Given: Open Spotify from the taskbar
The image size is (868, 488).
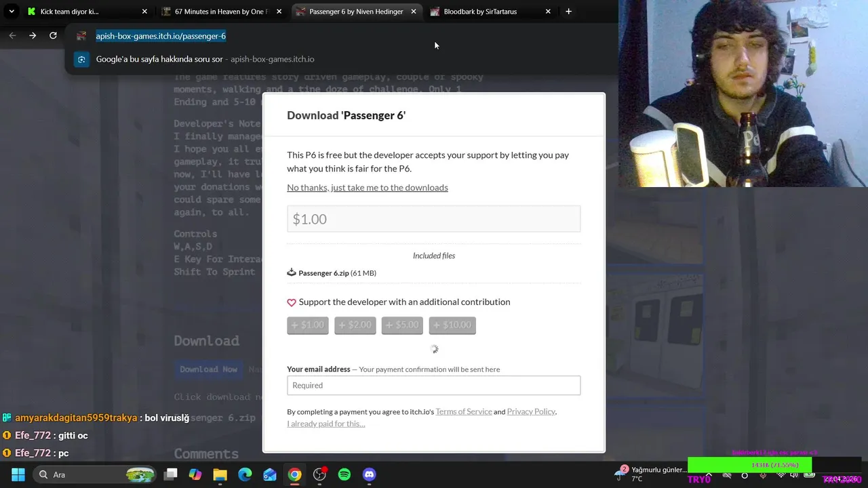Looking at the screenshot, I should click(x=344, y=474).
